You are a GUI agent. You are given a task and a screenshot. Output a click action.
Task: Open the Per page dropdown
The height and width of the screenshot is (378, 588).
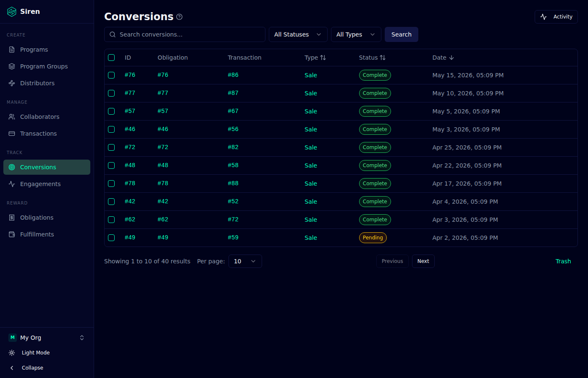[245, 261]
